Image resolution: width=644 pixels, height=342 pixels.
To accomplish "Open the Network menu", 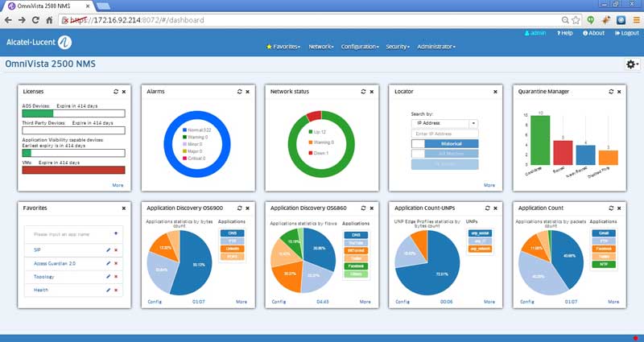I will [320, 47].
